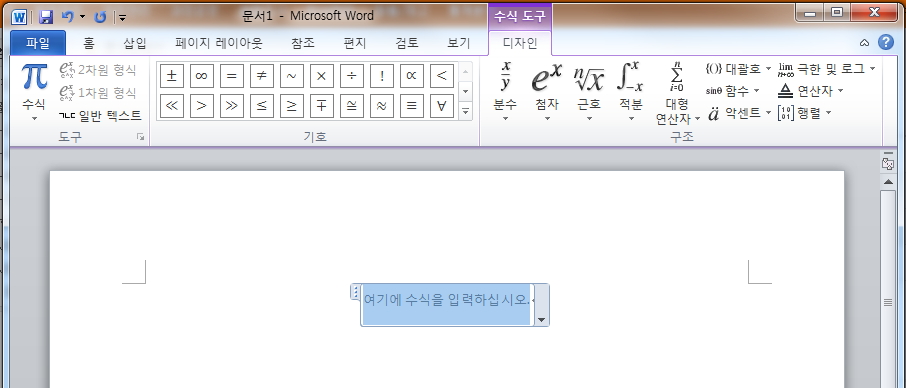Viewport: 906px width, 388px height.
Task: Switch to the 삽입 tab
Action: (x=135, y=43)
